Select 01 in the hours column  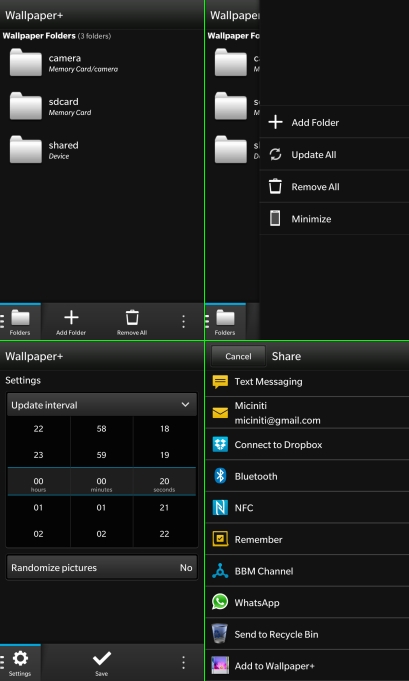38,508
